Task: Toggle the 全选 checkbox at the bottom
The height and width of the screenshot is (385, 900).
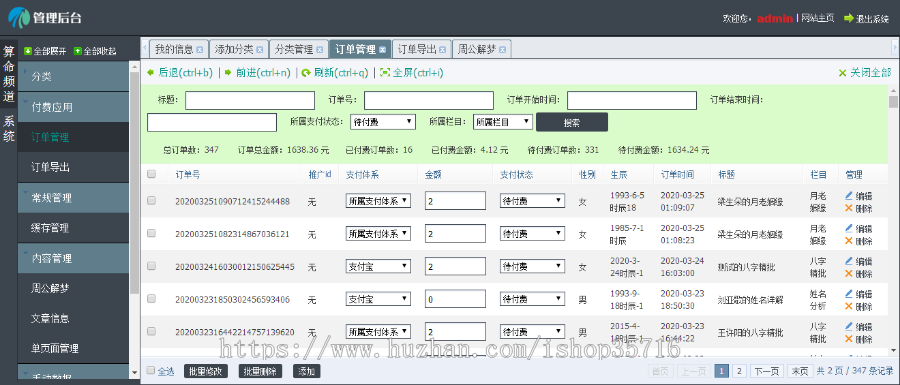Action: [151, 371]
